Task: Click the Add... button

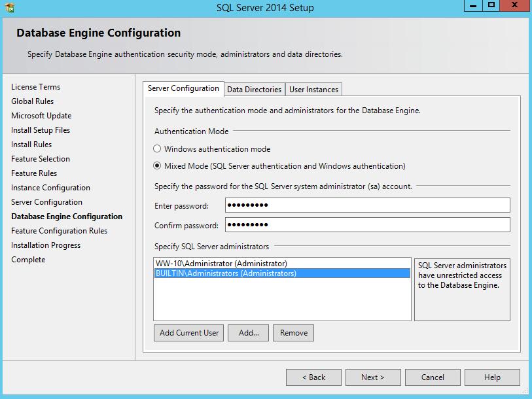Action: coord(249,333)
